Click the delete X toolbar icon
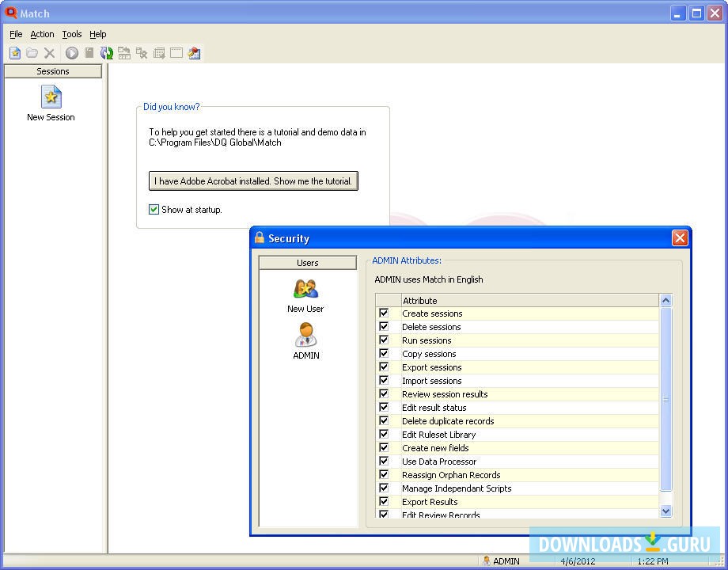The image size is (728, 570). (49, 53)
